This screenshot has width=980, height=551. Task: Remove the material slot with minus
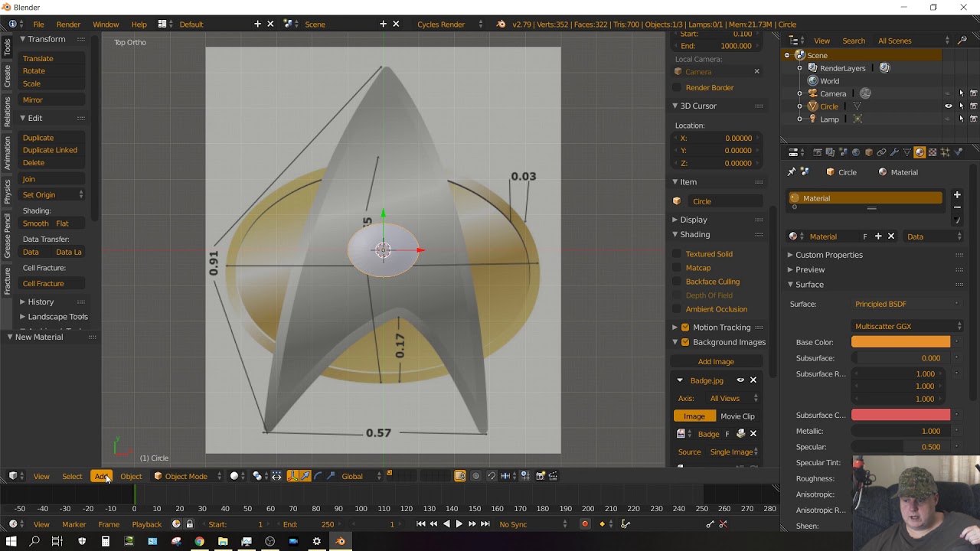point(957,207)
